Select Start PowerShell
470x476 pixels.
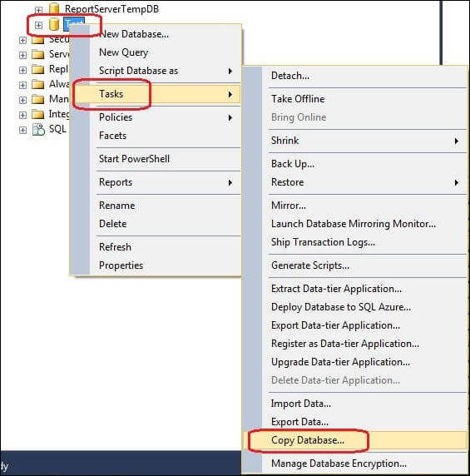click(156, 159)
